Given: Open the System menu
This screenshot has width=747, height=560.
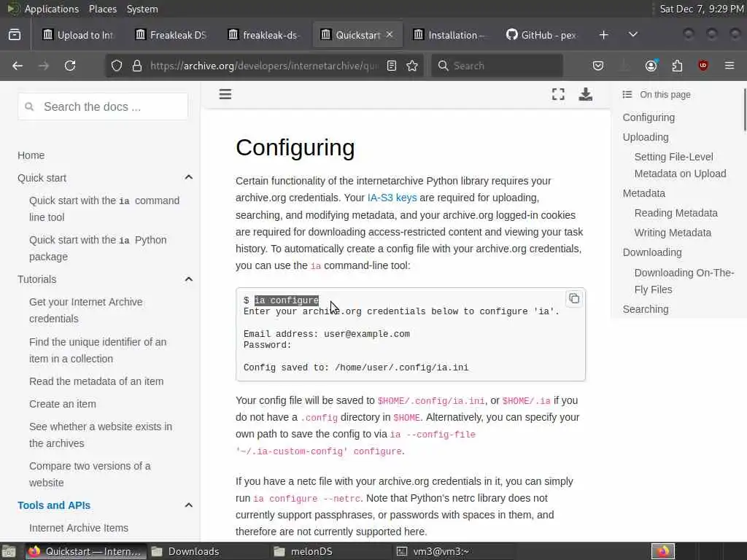Looking at the screenshot, I should (142, 9).
